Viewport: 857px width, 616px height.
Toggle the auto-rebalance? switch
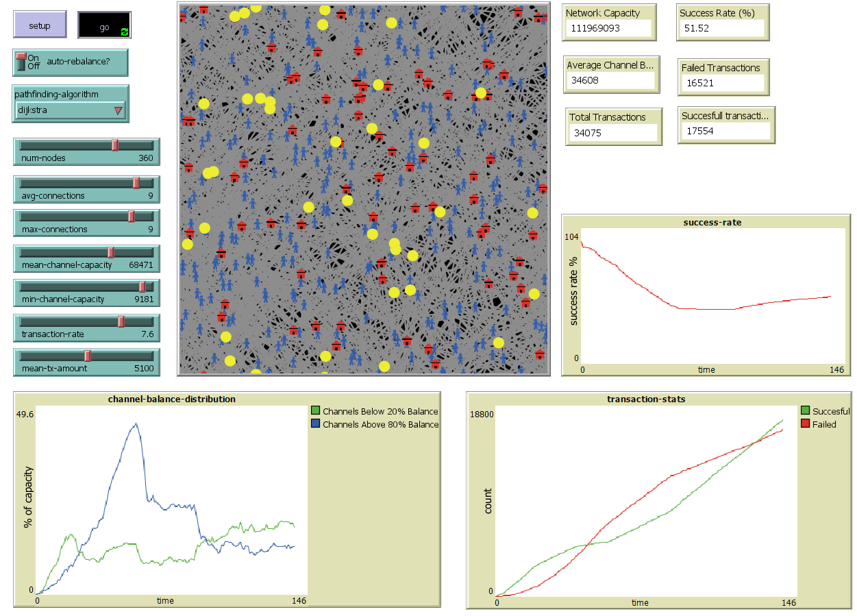click(22, 61)
